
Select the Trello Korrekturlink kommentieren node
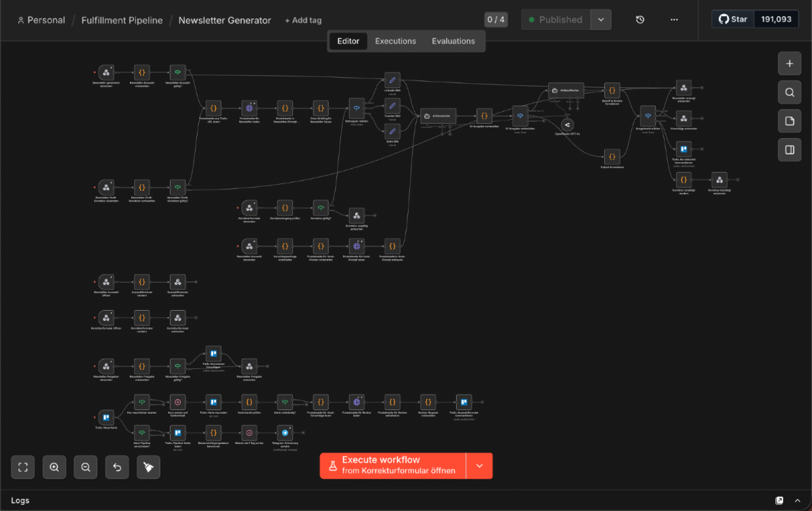pos(683,149)
